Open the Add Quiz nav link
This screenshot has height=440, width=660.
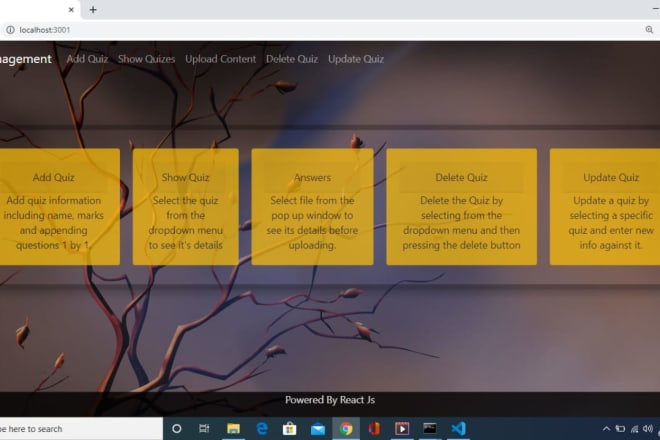coord(87,59)
